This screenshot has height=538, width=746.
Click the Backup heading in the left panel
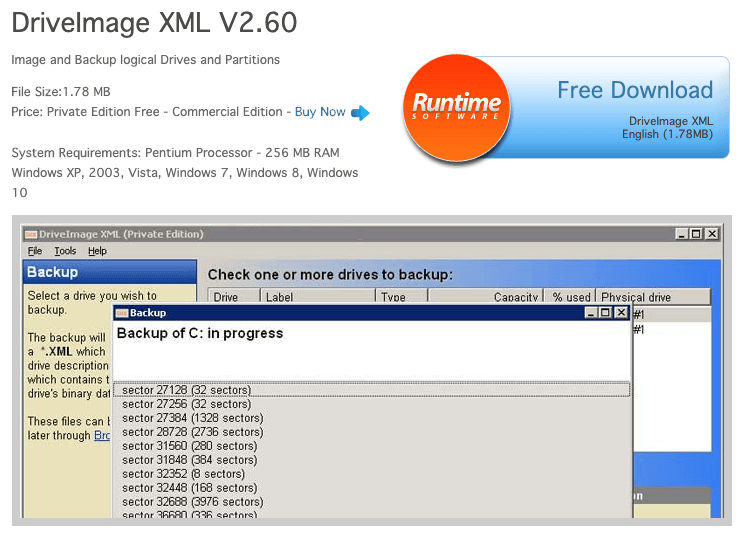tap(52, 272)
